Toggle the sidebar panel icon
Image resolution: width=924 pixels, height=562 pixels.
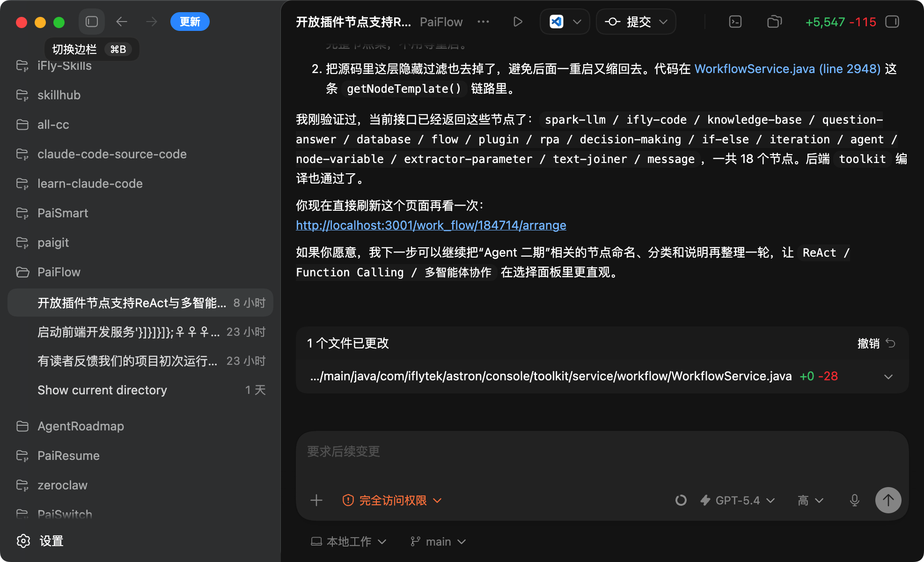coord(92,22)
